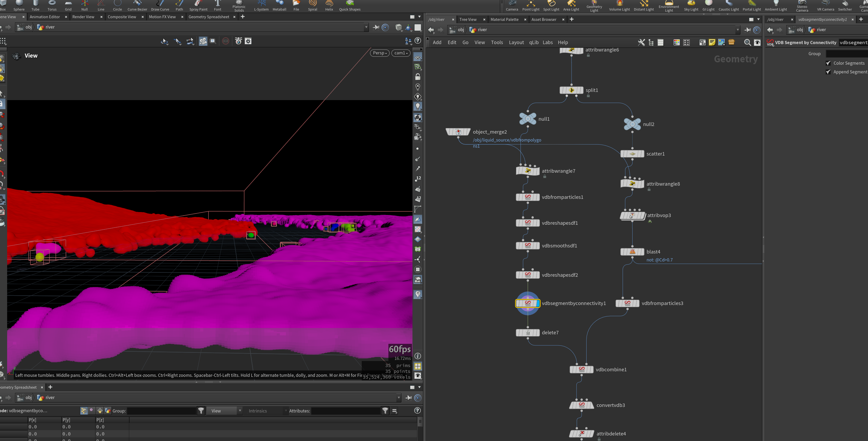Open the network editor Layout menu
The height and width of the screenshot is (441, 868).
point(516,43)
